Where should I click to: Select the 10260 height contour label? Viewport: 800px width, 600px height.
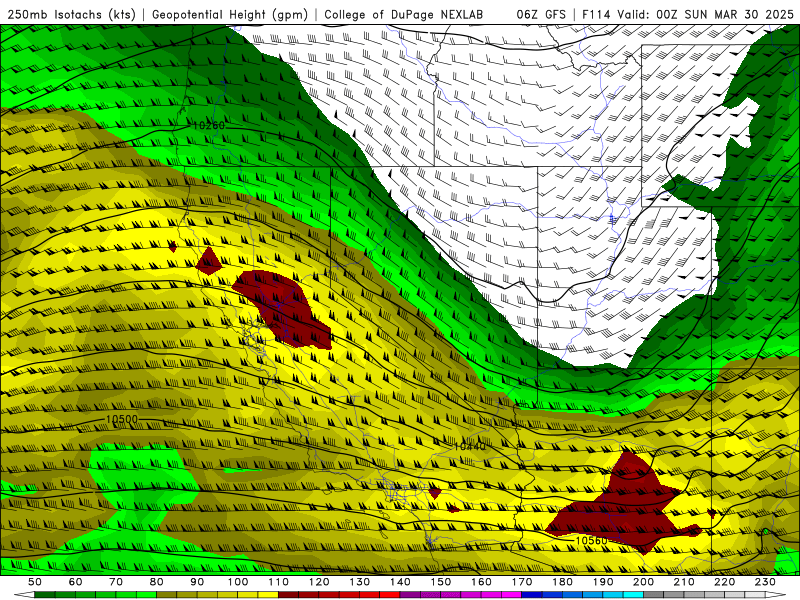(x=209, y=126)
